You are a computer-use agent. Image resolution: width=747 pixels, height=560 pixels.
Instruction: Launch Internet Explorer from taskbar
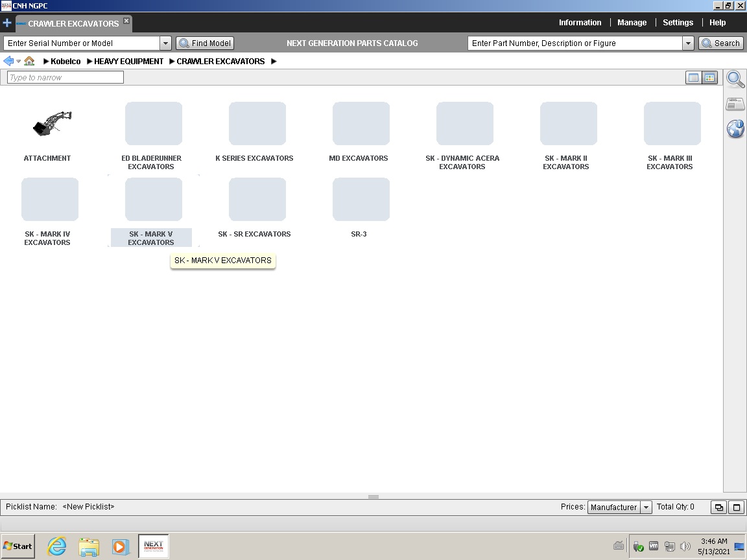coord(56,546)
